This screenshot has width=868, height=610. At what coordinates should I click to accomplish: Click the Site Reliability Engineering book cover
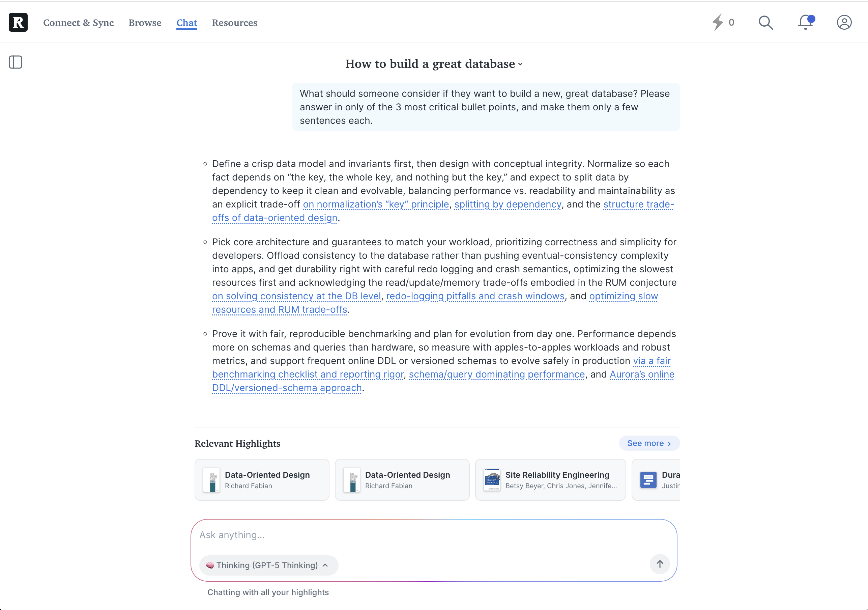point(492,480)
